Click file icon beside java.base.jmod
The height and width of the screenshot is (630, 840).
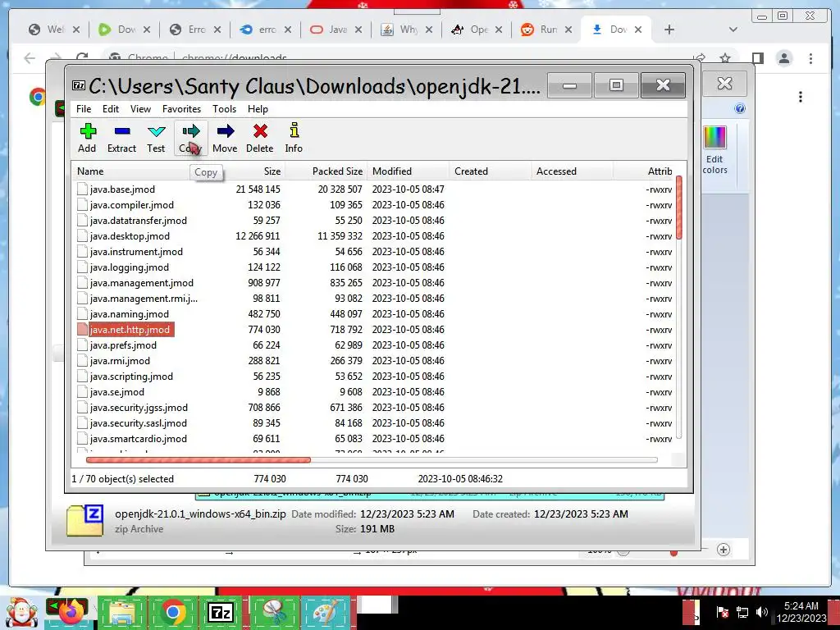82,189
